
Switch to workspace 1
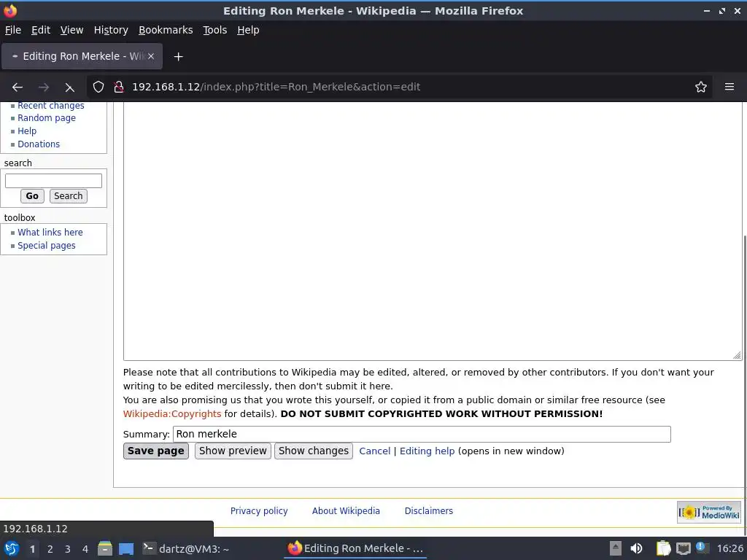pos(32,549)
